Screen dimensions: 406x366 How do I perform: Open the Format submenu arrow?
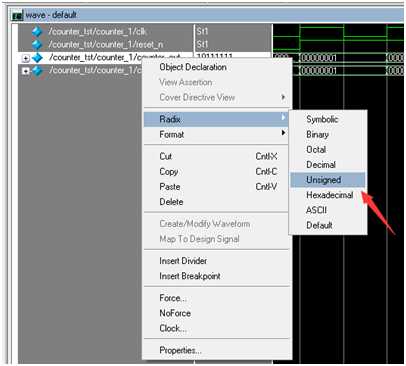point(283,133)
